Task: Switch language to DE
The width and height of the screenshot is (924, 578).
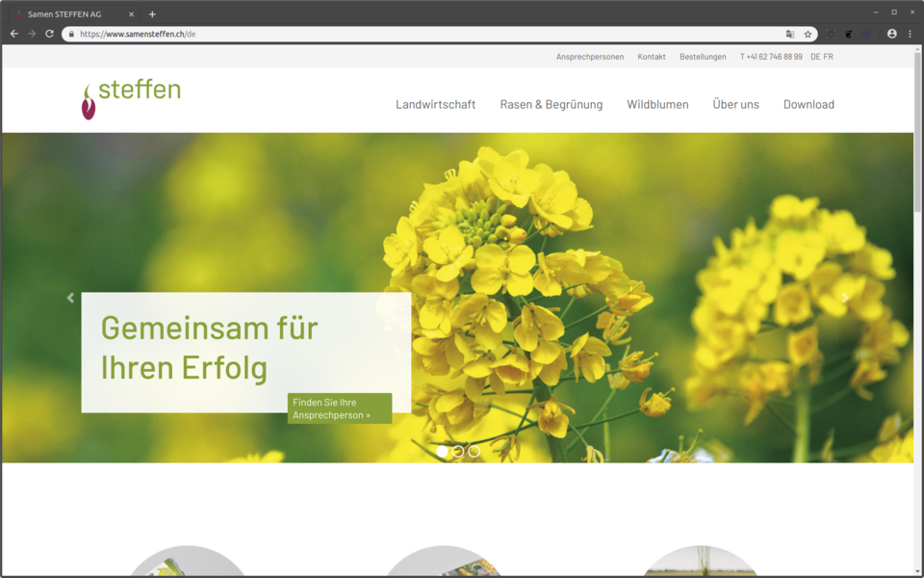Action: (x=815, y=57)
